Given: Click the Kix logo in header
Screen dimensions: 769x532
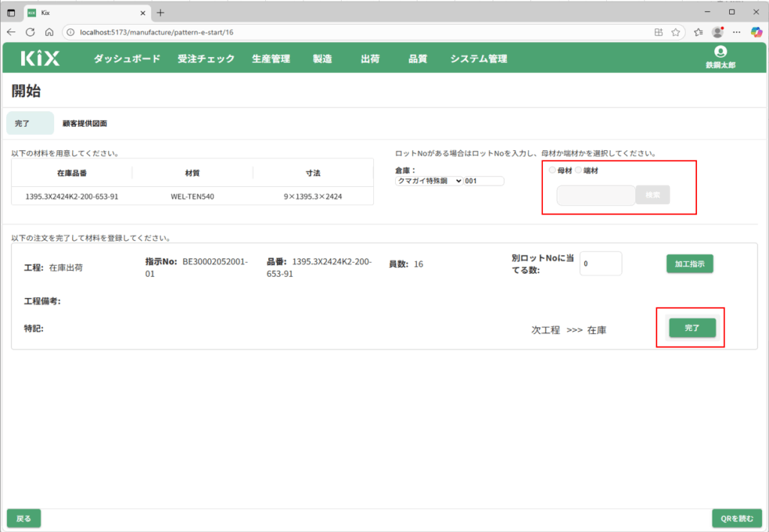Looking at the screenshot, I should (40, 59).
